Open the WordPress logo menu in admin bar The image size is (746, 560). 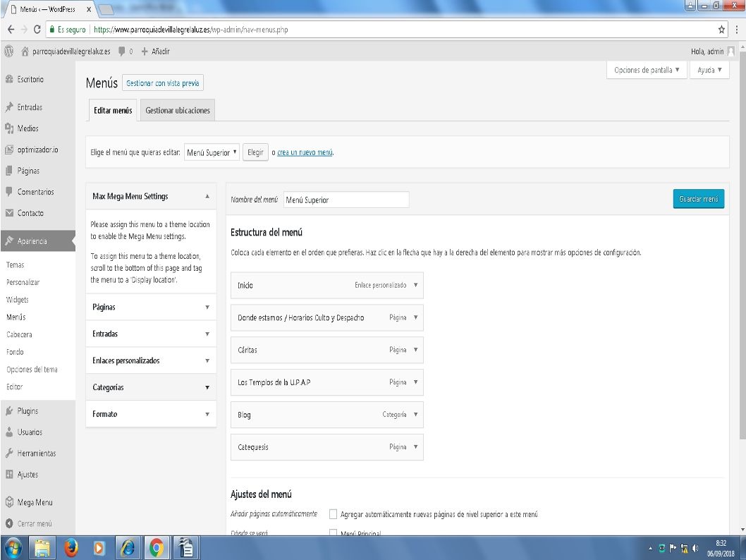click(8, 51)
